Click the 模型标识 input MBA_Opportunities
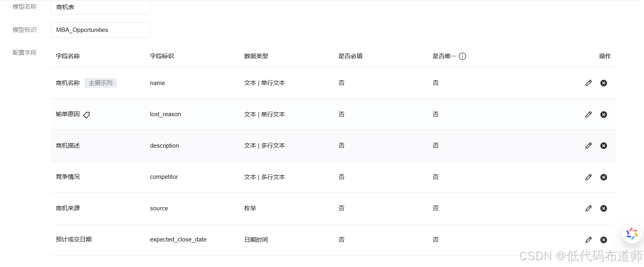 click(x=101, y=30)
